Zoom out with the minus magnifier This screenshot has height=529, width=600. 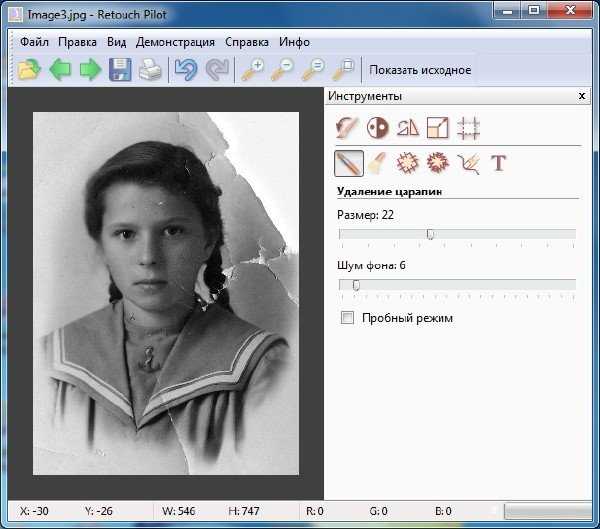tap(282, 69)
